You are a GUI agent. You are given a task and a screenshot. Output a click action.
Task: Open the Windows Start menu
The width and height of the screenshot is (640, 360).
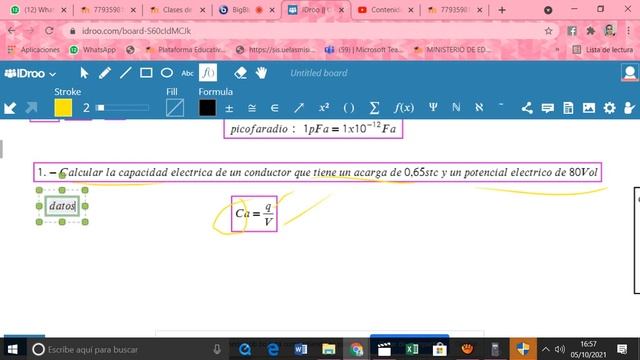[x=13, y=349]
